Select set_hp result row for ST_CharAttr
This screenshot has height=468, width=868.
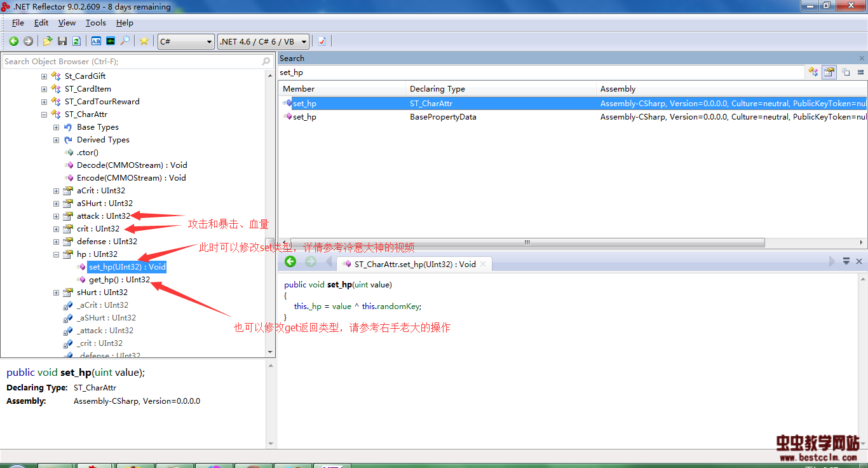pyautogui.click(x=573, y=103)
